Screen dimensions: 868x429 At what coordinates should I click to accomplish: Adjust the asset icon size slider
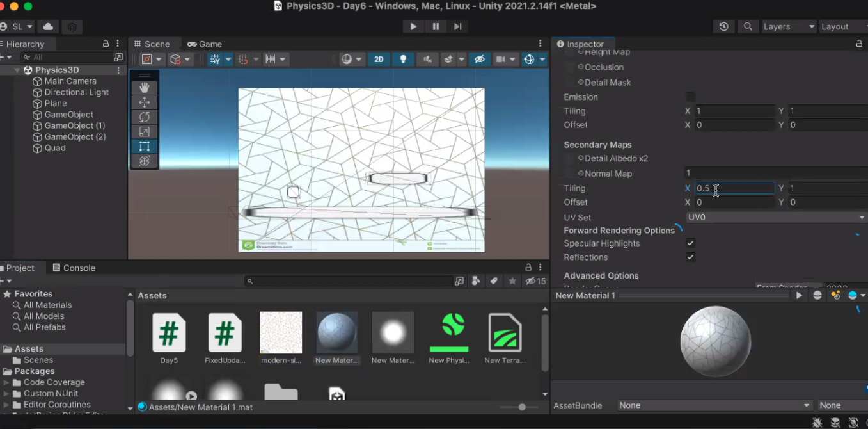(x=522, y=407)
